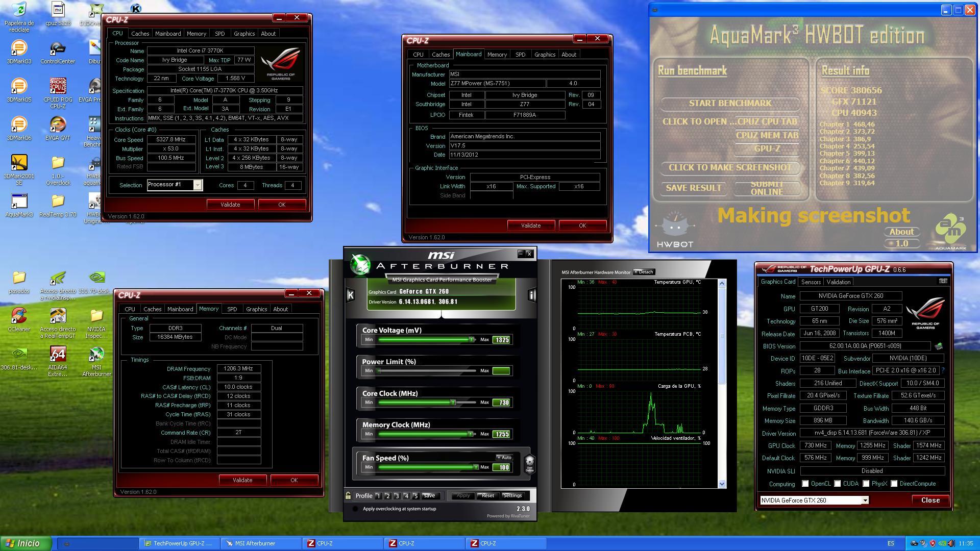The width and height of the screenshot is (980, 551).
Task: Open the RealTemp 3.70 desktop folder
Action: [x=58, y=205]
